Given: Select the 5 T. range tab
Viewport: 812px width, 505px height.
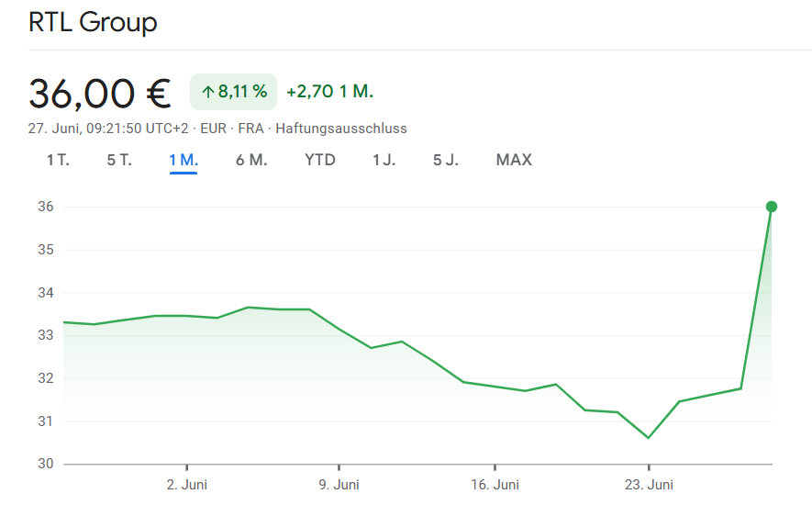Looking at the screenshot, I should coord(119,160).
